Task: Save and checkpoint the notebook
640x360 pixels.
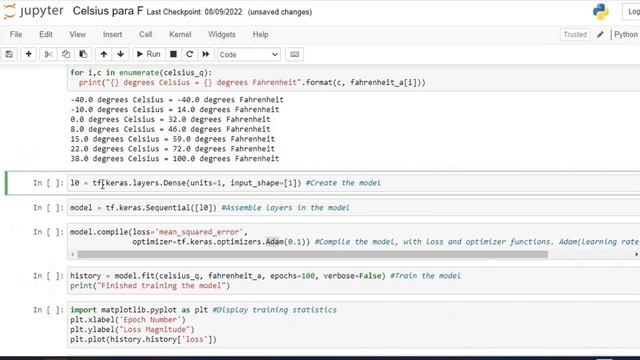Action: tap(9, 54)
